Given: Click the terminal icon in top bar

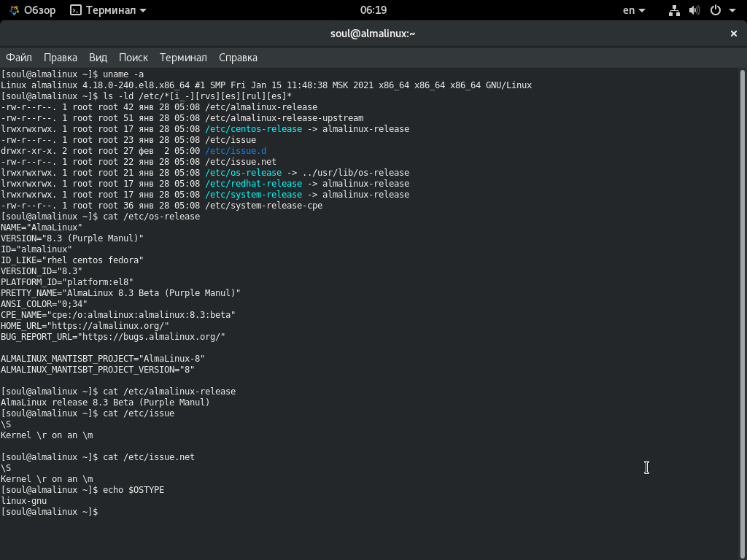Looking at the screenshot, I should tap(76, 10).
